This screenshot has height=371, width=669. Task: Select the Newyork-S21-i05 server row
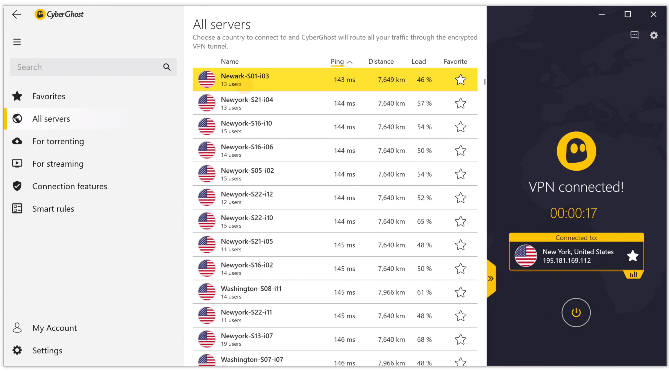(x=335, y=245)
